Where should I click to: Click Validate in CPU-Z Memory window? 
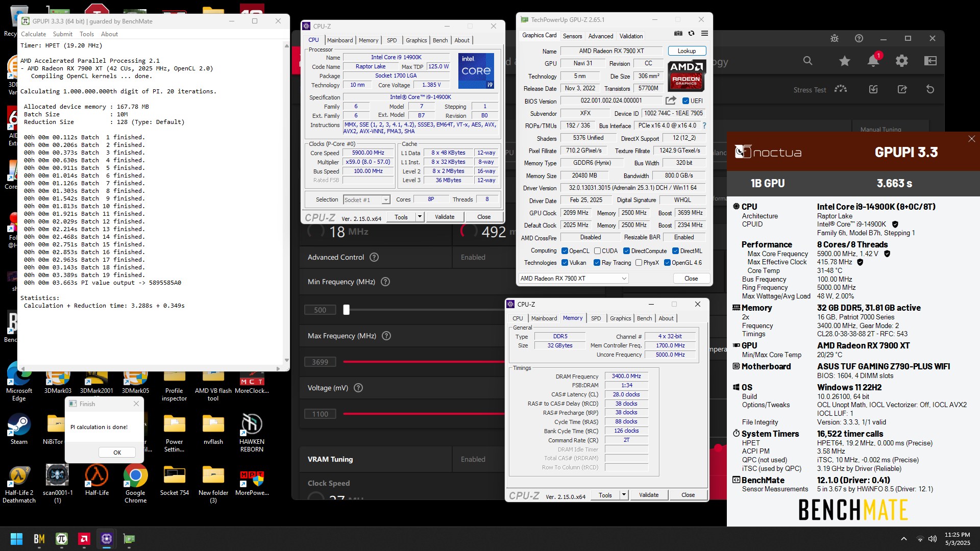pyautogui.click(x=648, y=495)
